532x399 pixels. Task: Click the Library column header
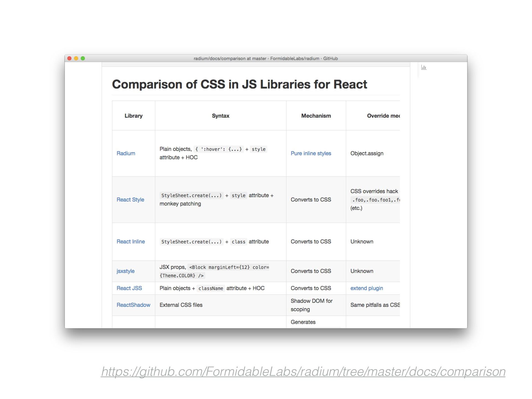tap(134, 116)
